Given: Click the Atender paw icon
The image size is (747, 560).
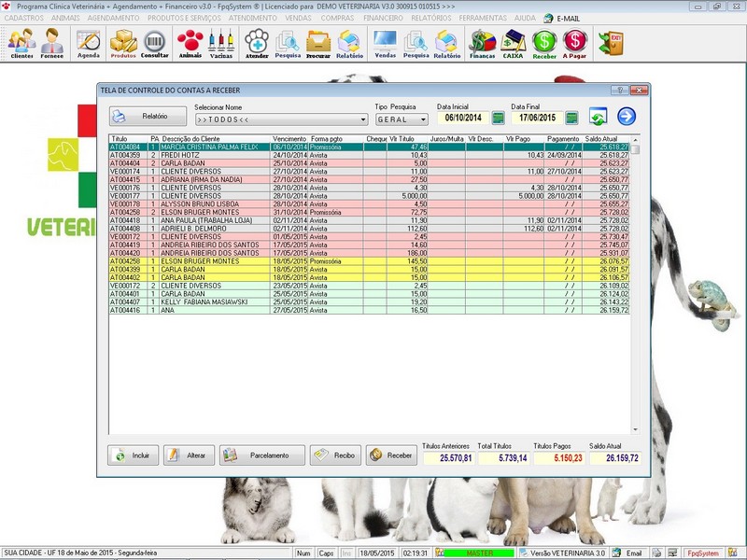Looking at the screenshot, I should click(x=258, y=43).
